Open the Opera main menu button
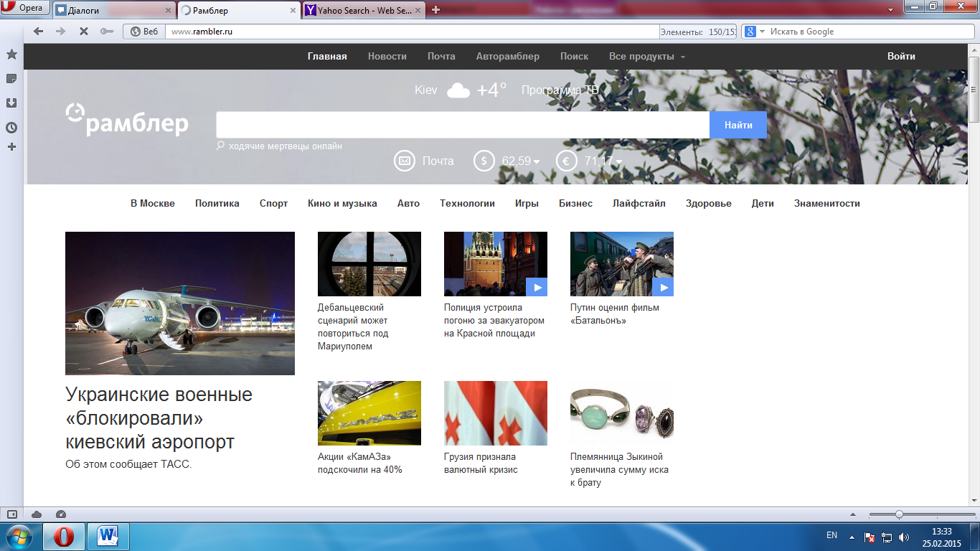980x551 pixels. pos(24,8)
